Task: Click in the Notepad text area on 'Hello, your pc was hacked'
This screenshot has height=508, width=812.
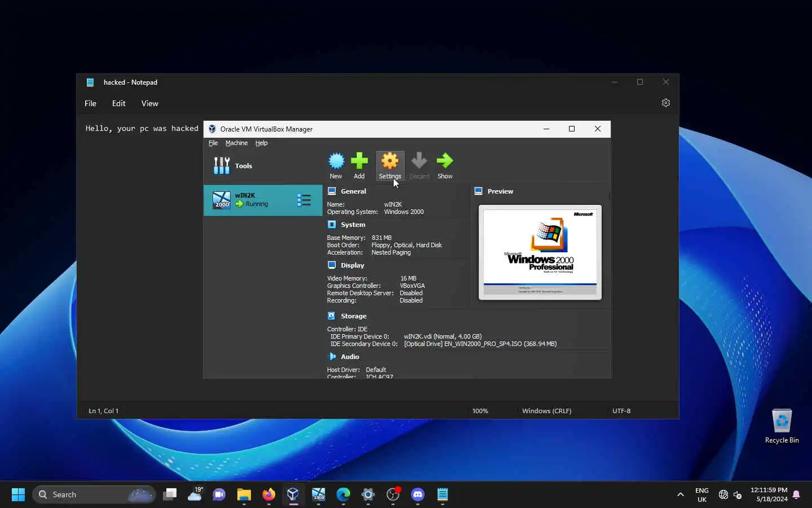Action: point(142,128)
